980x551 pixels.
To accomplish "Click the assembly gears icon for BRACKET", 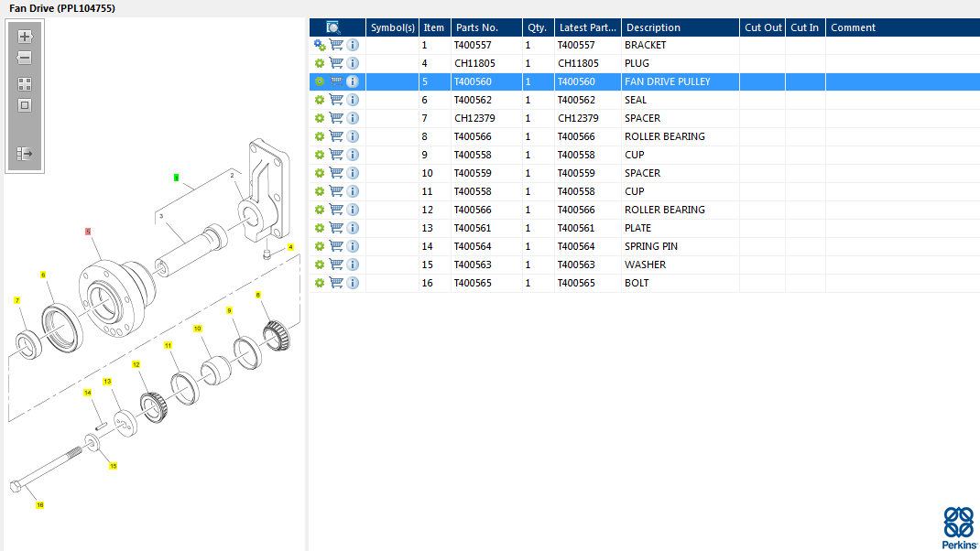I will coord(320,45).
